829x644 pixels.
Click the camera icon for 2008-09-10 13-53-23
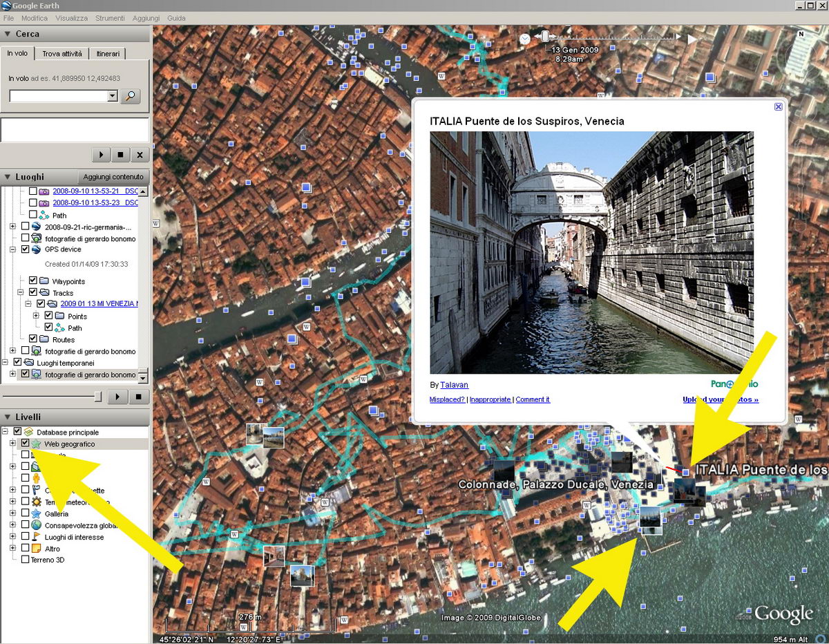click(x=44, y=203)
